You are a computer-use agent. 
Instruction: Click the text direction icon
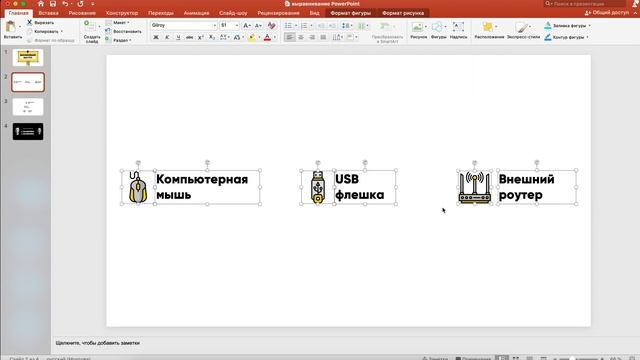[336, 37]
